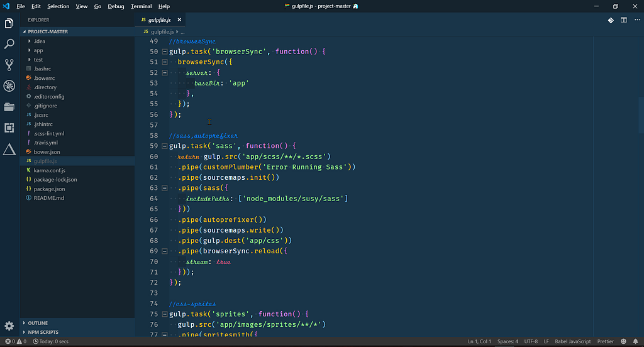Click the open changes icon in editor toolbar
This screenshot has height=347, width=644.
611,20
